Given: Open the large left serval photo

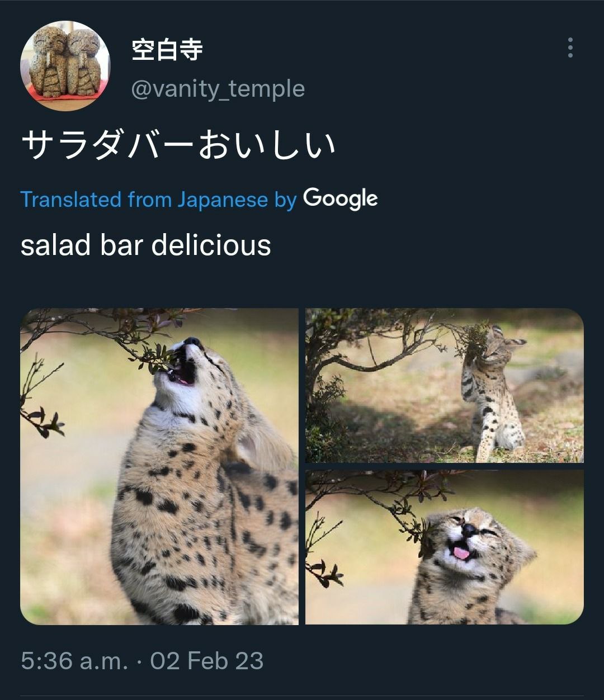Looking at the screenshot, I should (159, 466).
